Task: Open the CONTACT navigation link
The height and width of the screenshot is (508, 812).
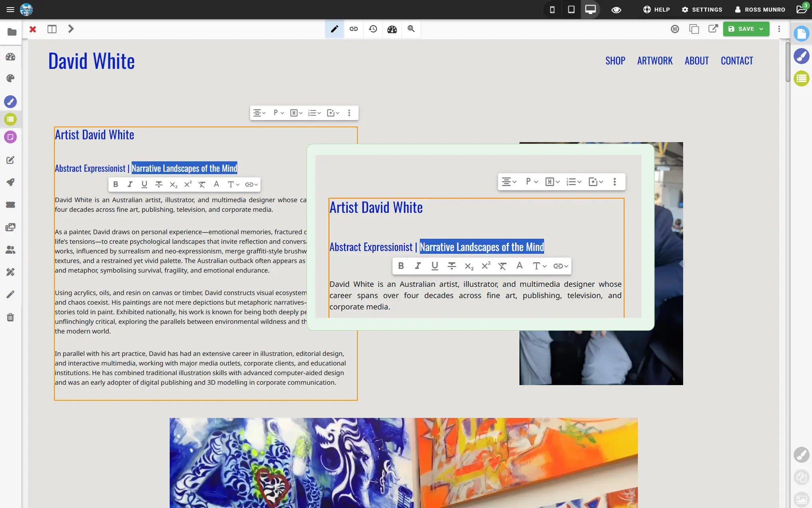Action: [x=737, y=60]
